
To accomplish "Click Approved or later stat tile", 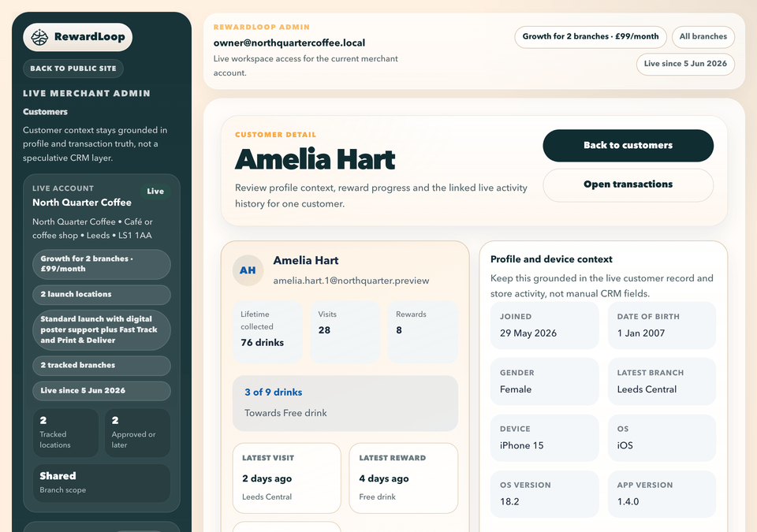I will 137,433.
